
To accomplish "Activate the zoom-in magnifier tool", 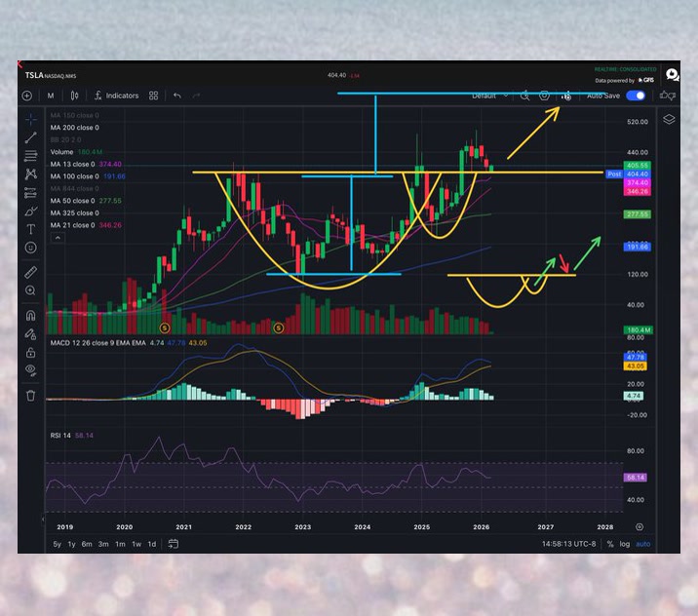I will coord(31,290).
